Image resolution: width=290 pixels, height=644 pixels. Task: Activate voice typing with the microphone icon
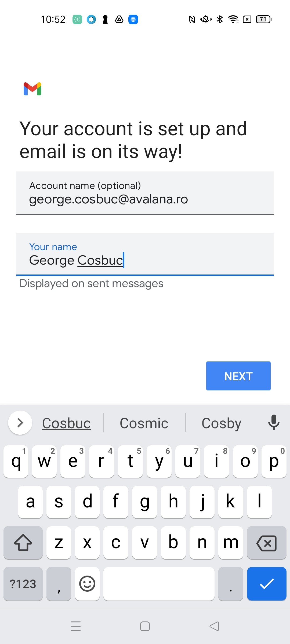tap(274, 423)
